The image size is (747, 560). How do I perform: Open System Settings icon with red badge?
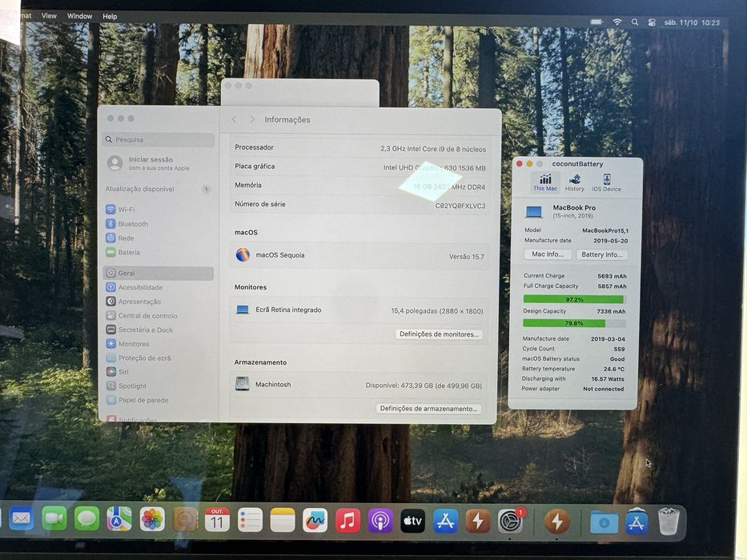pyautogui.click(x=510, y=522)
